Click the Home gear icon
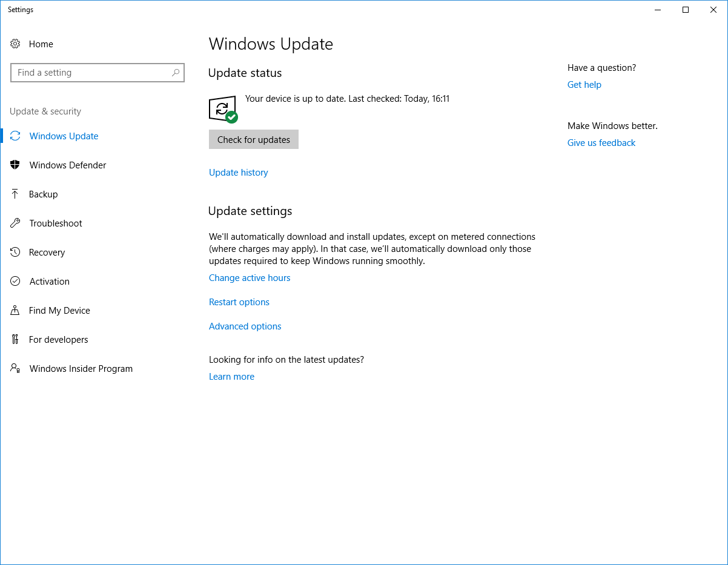 (x=15, y=44)
